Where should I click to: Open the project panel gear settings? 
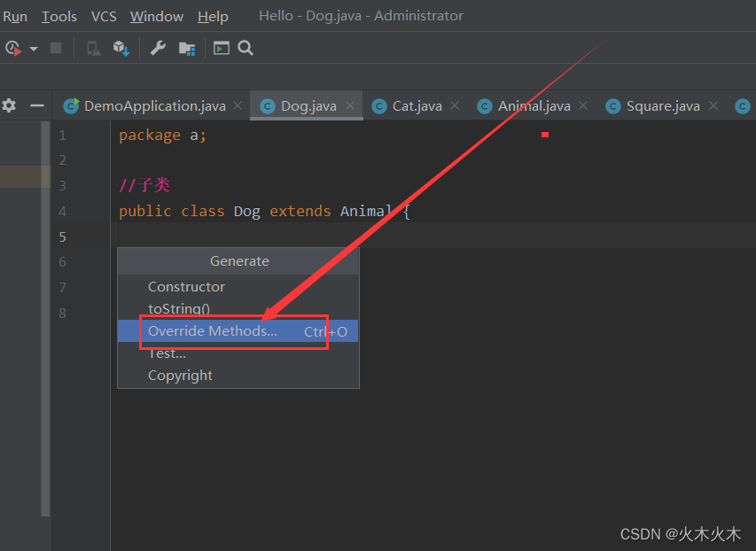click(9, 105)
